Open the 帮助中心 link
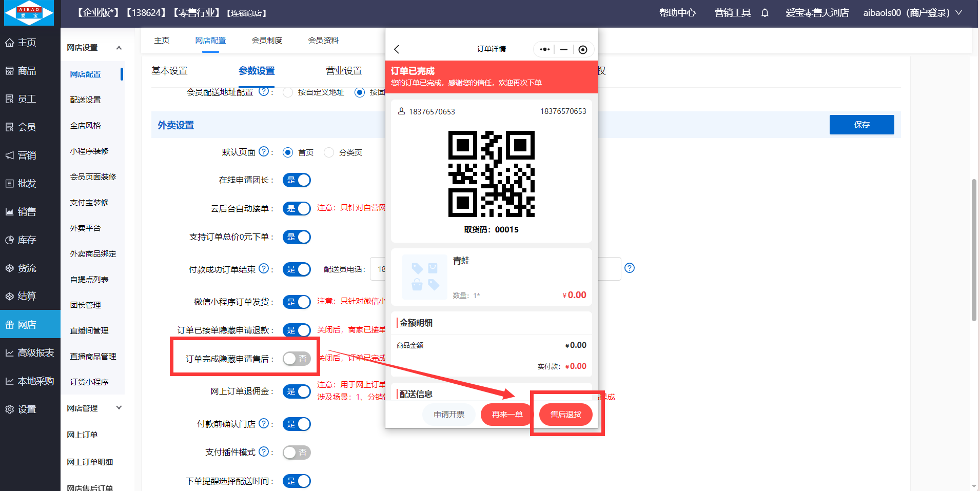 pyautogui.click(x=677, y=13)
